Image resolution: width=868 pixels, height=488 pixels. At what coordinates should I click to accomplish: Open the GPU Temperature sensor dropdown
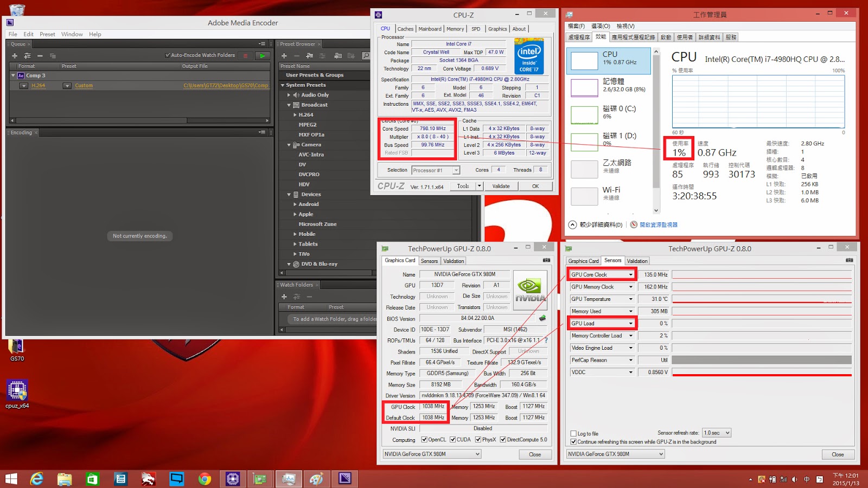[630, 299]
